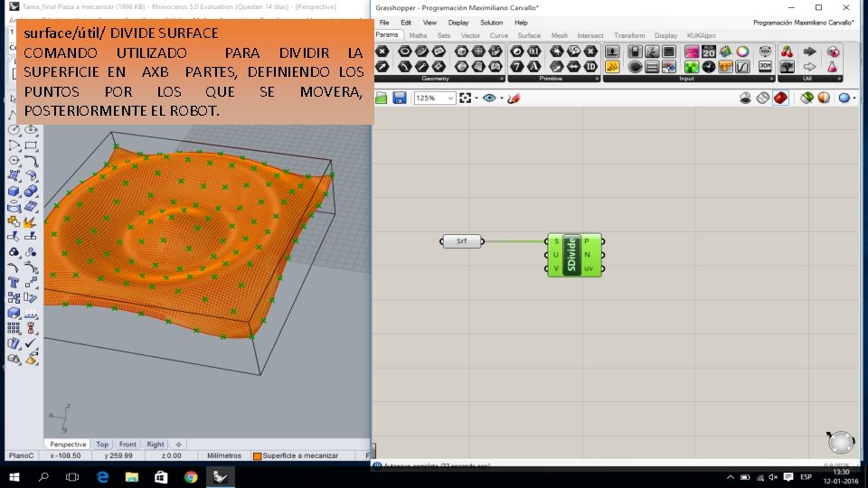Click PlanoC in Rhino status bar

point(21,455)
